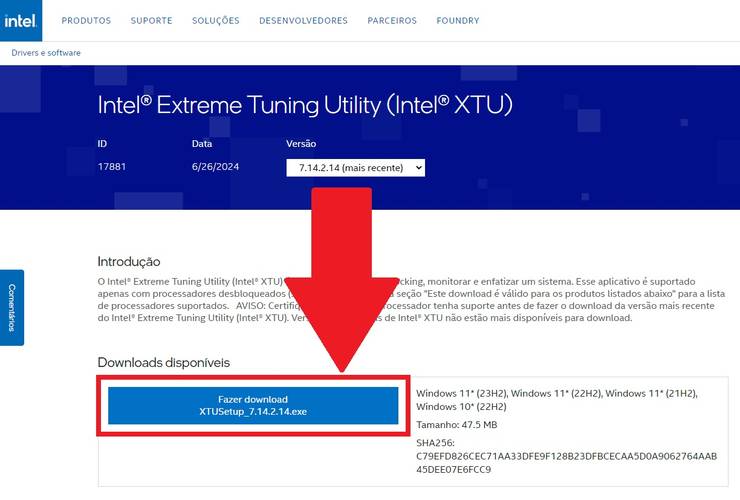Select the date 6/26/2024

click(215, 167)
